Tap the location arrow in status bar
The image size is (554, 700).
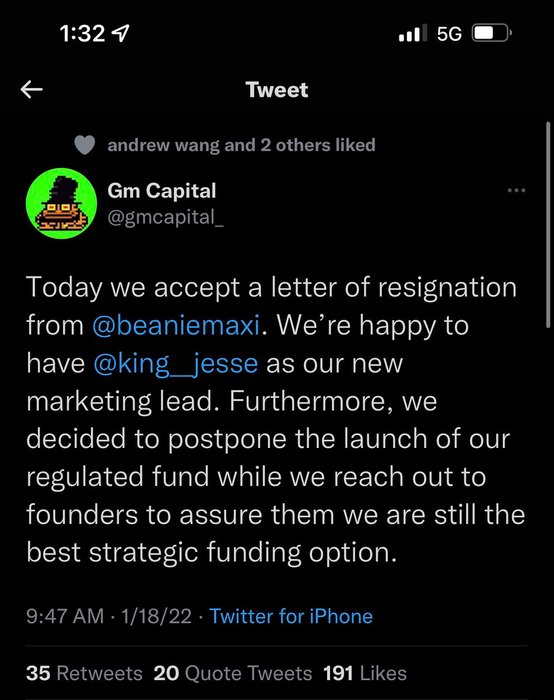click(x=120, y=33)
